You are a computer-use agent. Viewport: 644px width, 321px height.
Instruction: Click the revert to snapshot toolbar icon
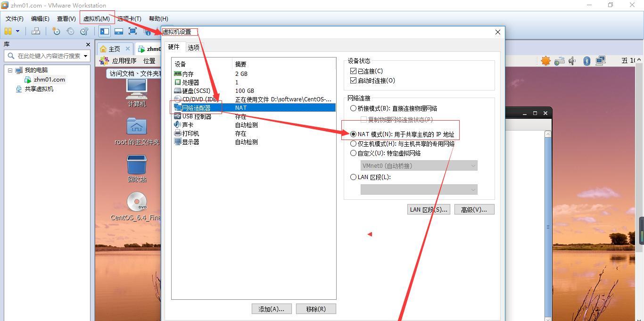[x=70, y=31]
